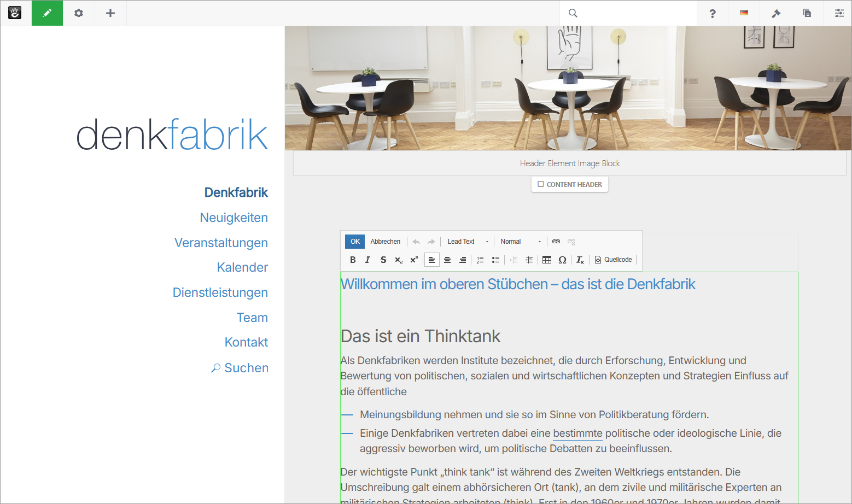Open page settings gear icon

coord(79,13)
